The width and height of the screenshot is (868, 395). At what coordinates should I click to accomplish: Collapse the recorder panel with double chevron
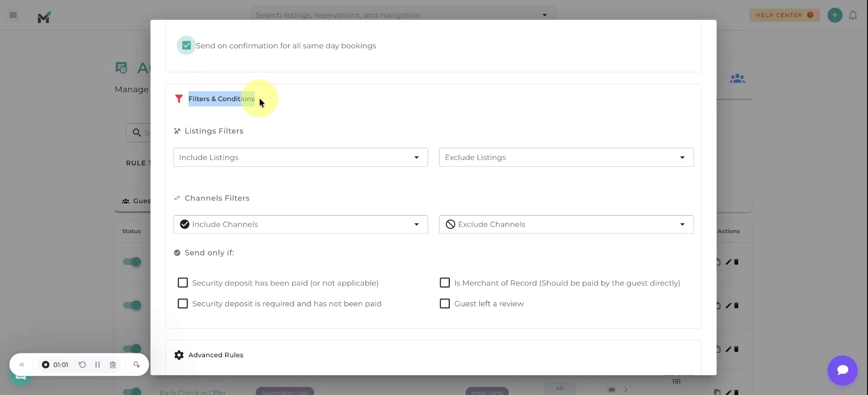tap(22, 364)
